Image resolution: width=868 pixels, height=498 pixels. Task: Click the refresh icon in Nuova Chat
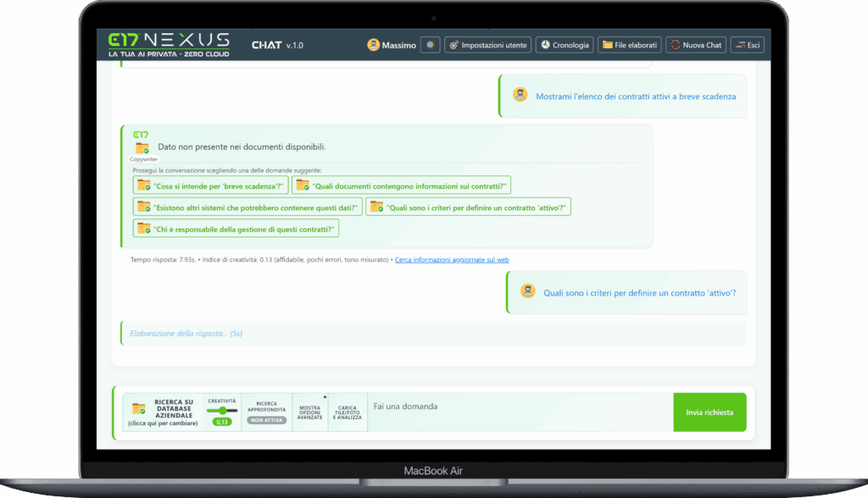coord(676,45)
